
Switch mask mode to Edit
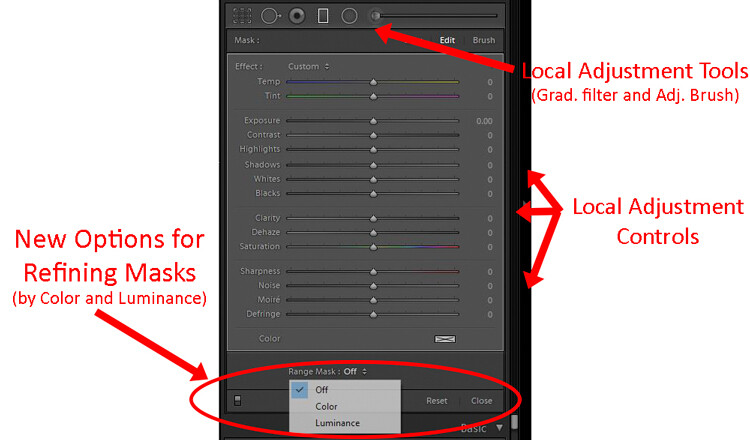click(447, 40)
